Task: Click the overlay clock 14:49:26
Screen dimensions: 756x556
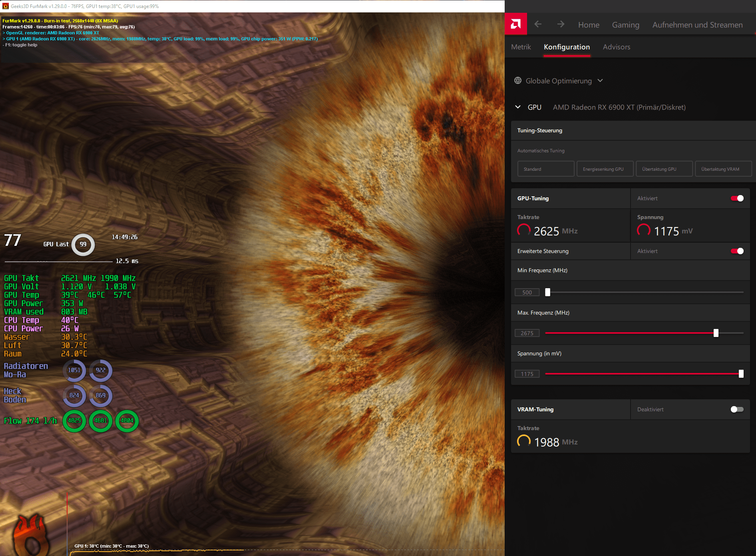Action: 125,237
